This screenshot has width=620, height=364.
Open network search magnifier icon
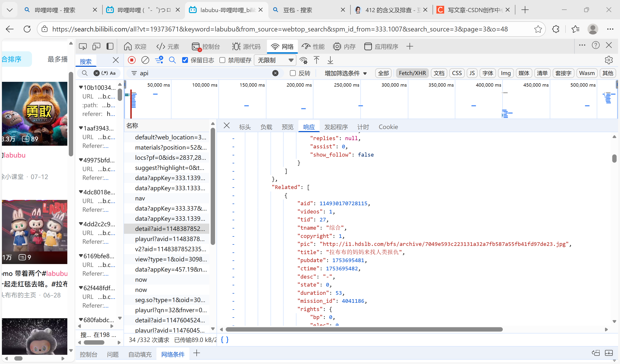[x=172, y=60]
